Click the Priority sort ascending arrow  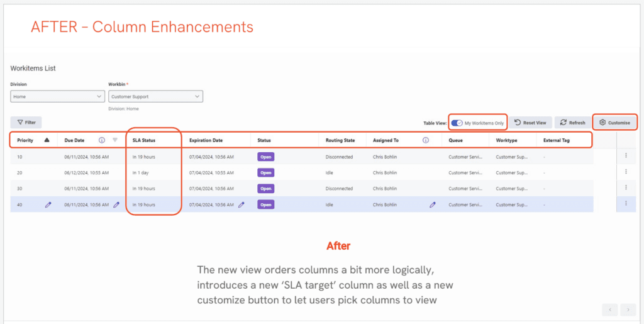(x=47, y=140)
